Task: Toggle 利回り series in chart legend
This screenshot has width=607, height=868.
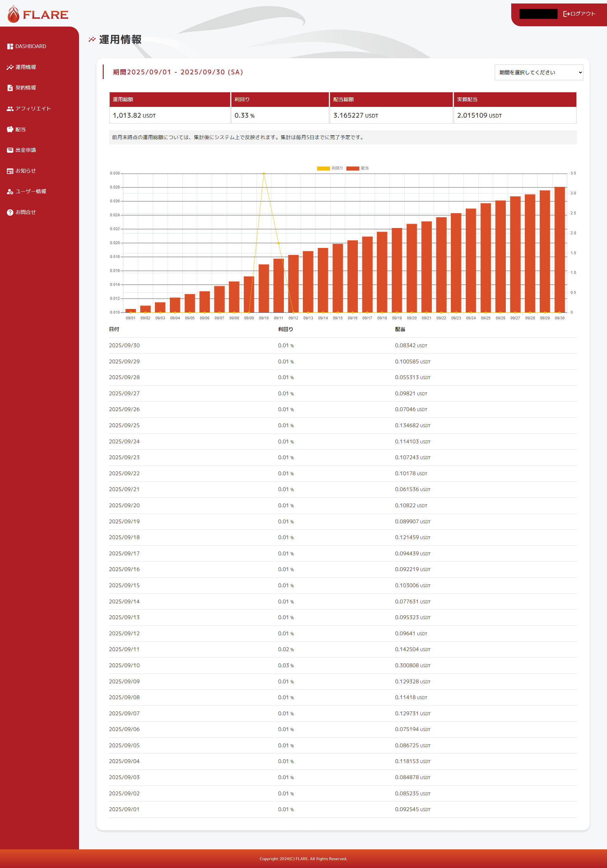Action: click(x=337, y=168)
